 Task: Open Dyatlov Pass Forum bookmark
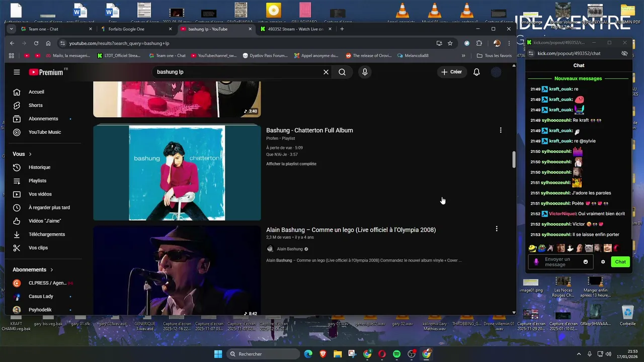[265, 56]
